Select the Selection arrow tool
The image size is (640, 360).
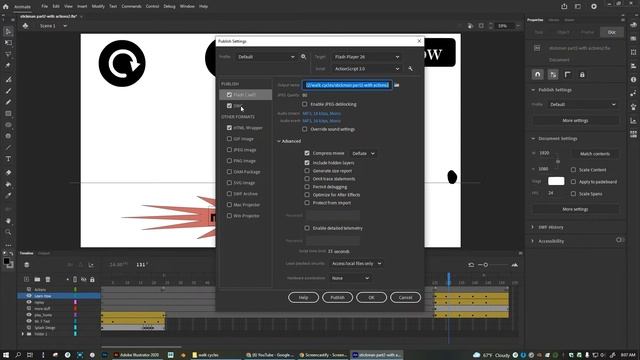tap(8, 31)
